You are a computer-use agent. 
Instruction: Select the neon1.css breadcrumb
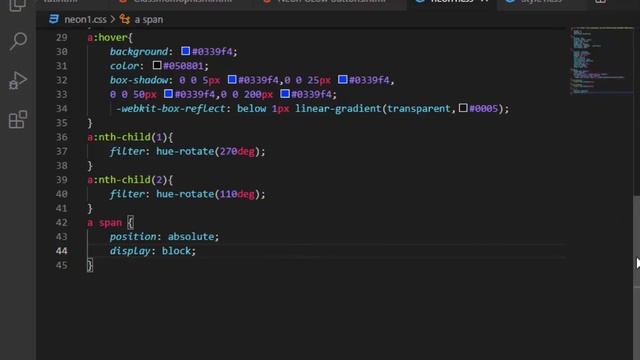(85, 20)
